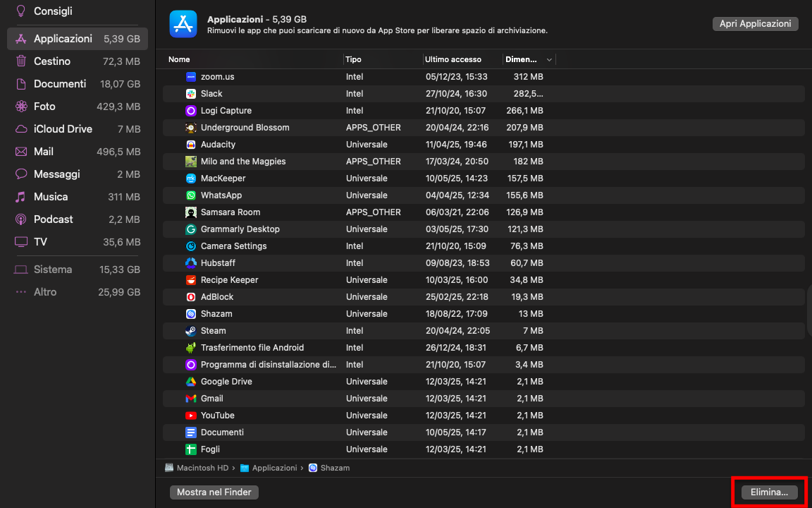Click the blue App Store header icon
Image resolution: width=812 pixels, height=508 pixels.
point(183,25)
